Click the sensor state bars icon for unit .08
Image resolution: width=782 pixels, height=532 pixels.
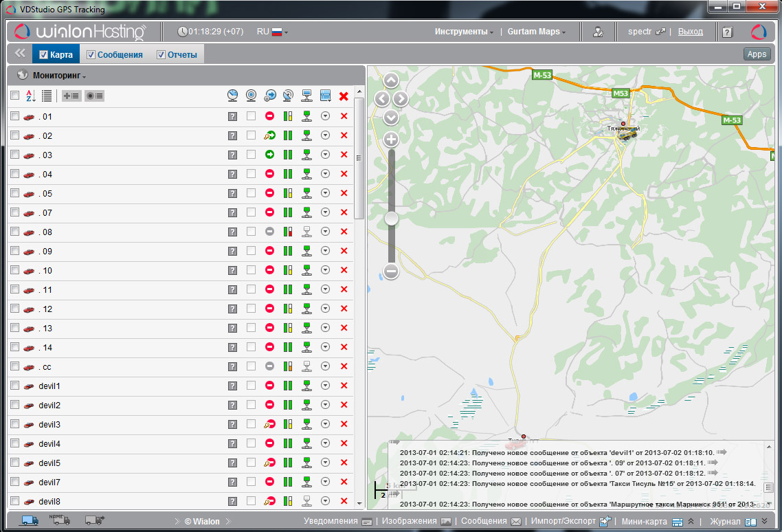pos(288,232)
